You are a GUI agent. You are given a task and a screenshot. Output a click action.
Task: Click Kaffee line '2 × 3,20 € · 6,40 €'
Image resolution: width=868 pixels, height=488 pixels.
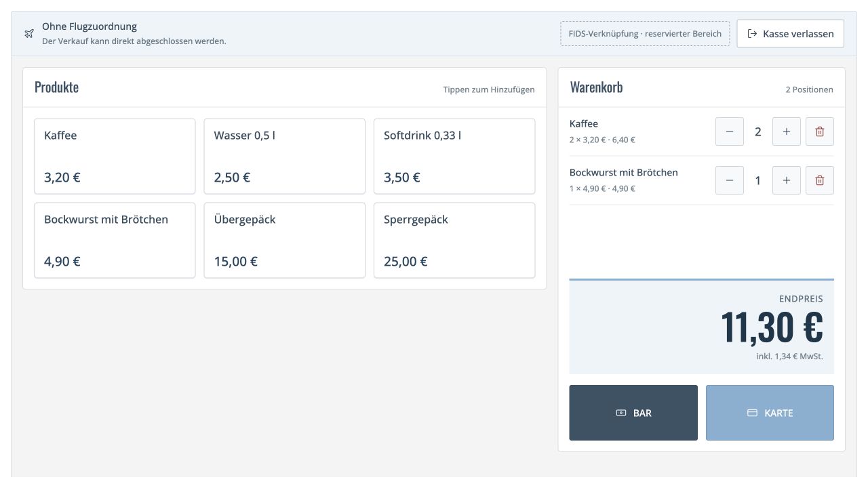(602, 140)
